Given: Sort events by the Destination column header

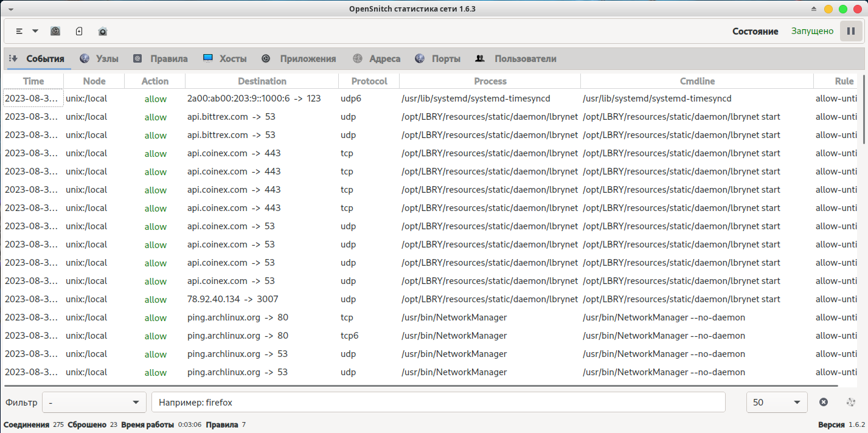Looking at the screenshot, I should [x=262, y=81].
